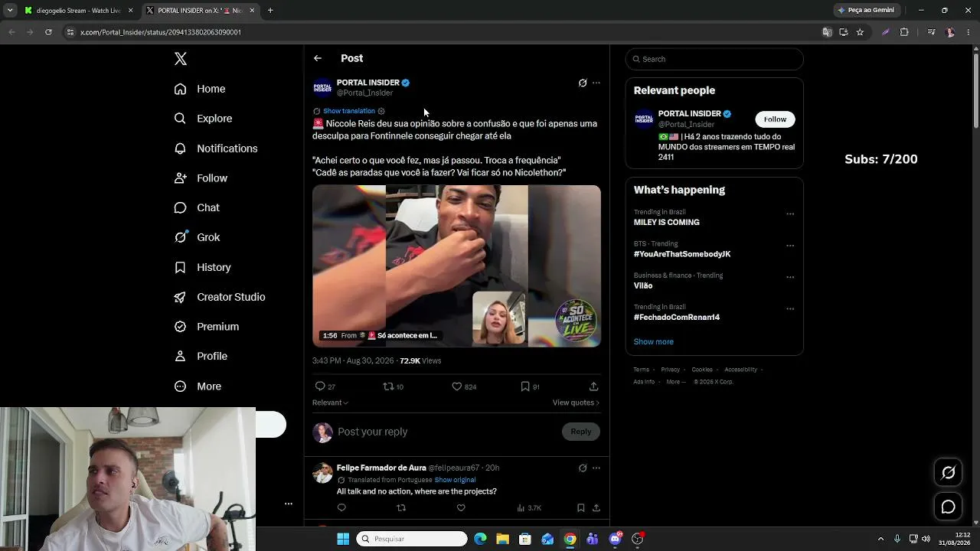
Task: Open Chat in the X sidebar
Action: pos(197,207)
